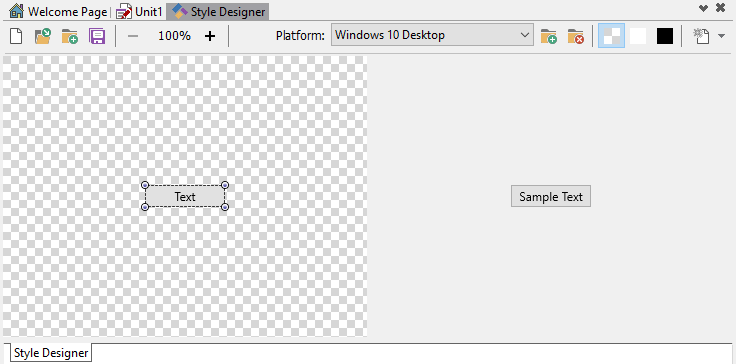Save style using purple floppy disk icon

(97, 36)
